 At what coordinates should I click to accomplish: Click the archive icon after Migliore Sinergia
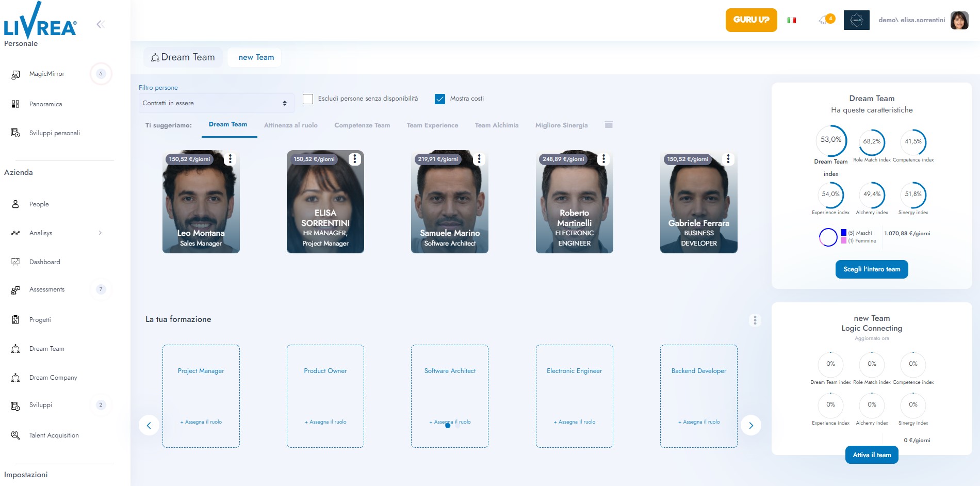pos(609,124)
